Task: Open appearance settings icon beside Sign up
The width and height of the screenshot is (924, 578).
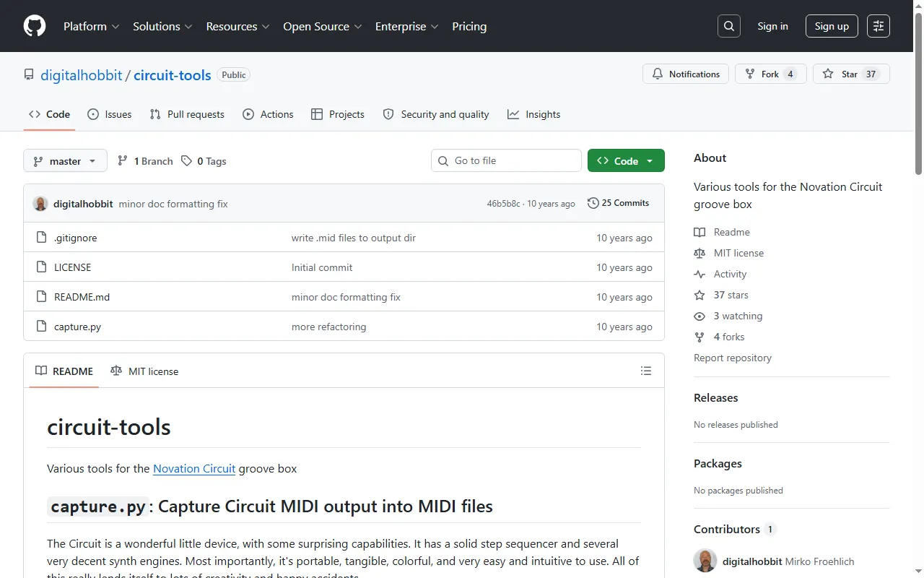Action: pyautogui.click(x=879, y=26)
